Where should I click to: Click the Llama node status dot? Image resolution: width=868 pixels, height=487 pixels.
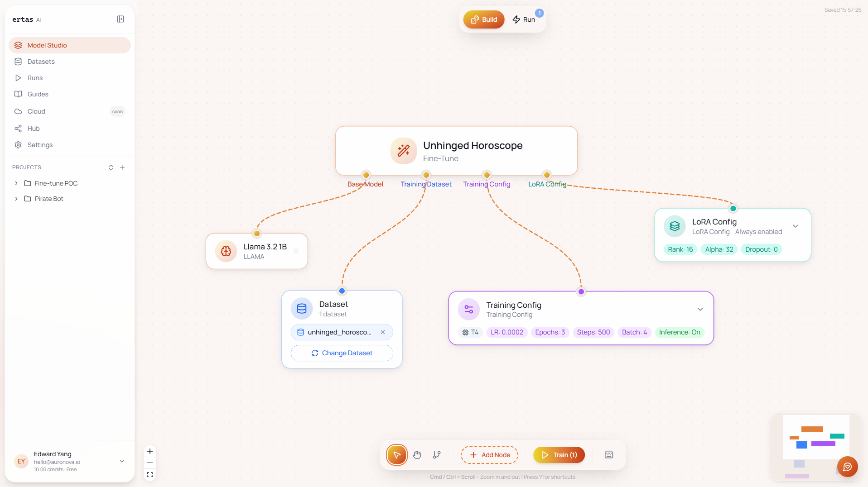click(x=296, y=251)
